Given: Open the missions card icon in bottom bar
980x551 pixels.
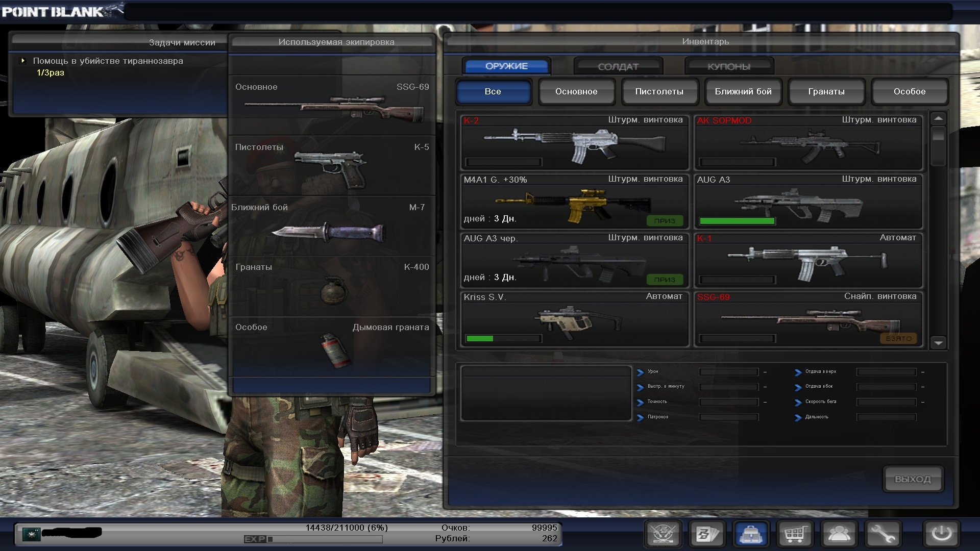Looking at the screenshot, I should pos(707,534).
